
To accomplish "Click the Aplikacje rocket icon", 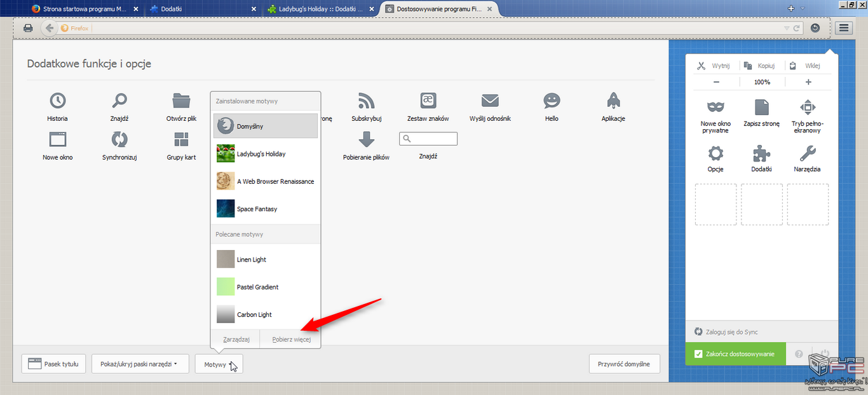I will (x=613, y=100).
